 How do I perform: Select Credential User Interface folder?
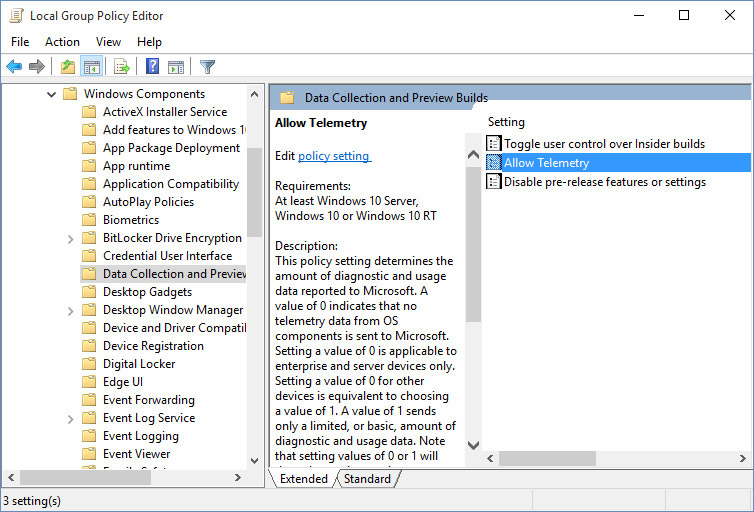[x=167, y=256]
